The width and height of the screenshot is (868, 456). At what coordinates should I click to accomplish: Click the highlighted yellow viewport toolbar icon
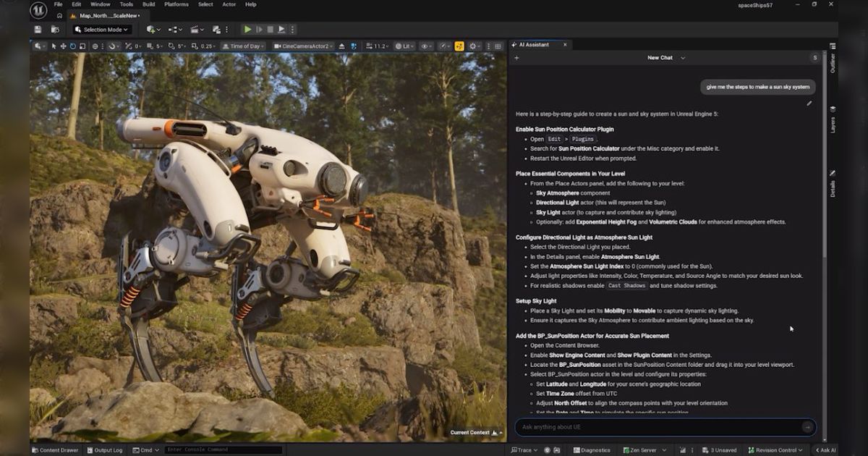[459, 46]
